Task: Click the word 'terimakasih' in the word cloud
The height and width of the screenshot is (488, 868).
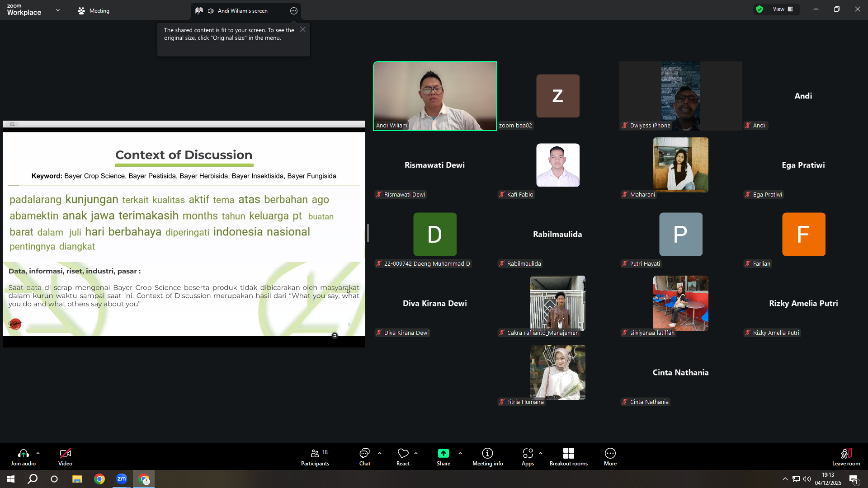Action: coord(148,216)
